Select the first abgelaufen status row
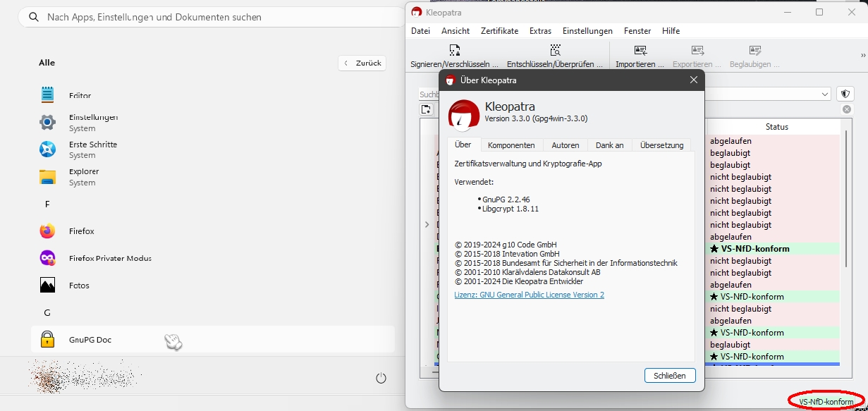Image resolution: width=868 pixels, height=411 pixels. (x=774, y=141)
